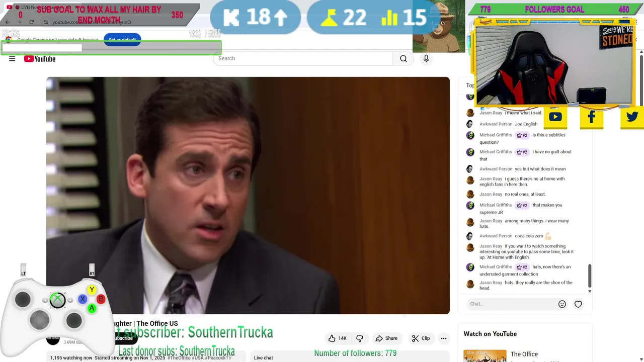This screenshot has height=362, width=644.
Task: Click '1,195 watching now' text
Action: tap(71, 358)
